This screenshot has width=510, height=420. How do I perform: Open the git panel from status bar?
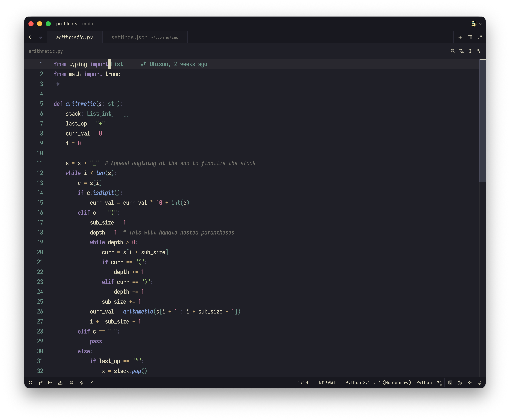40,383
